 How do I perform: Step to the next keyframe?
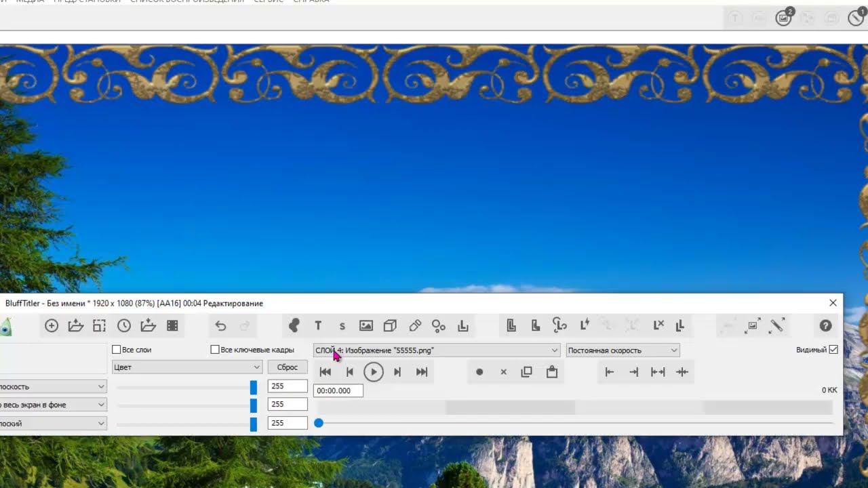coord(397,372)
